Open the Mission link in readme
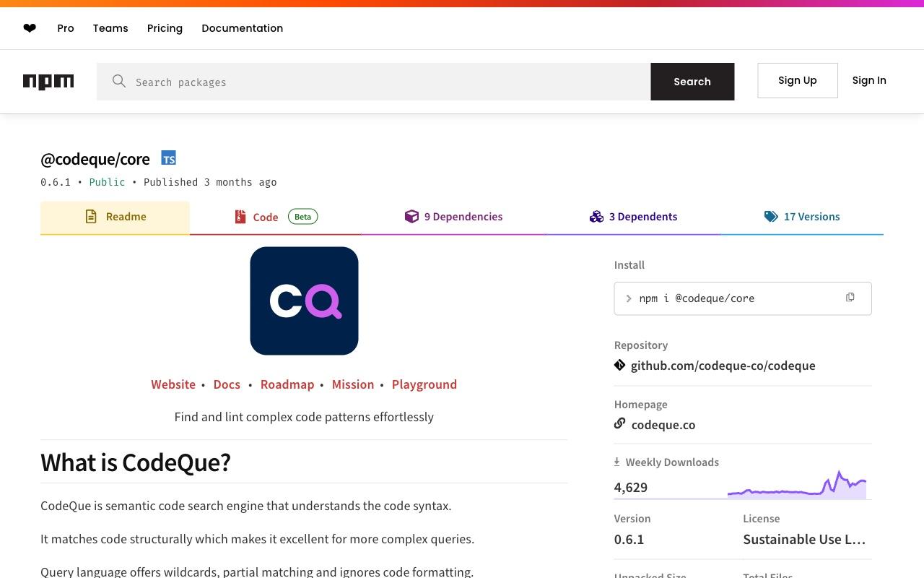The height and width of the screenshot is (578, 924). (353, 384)
